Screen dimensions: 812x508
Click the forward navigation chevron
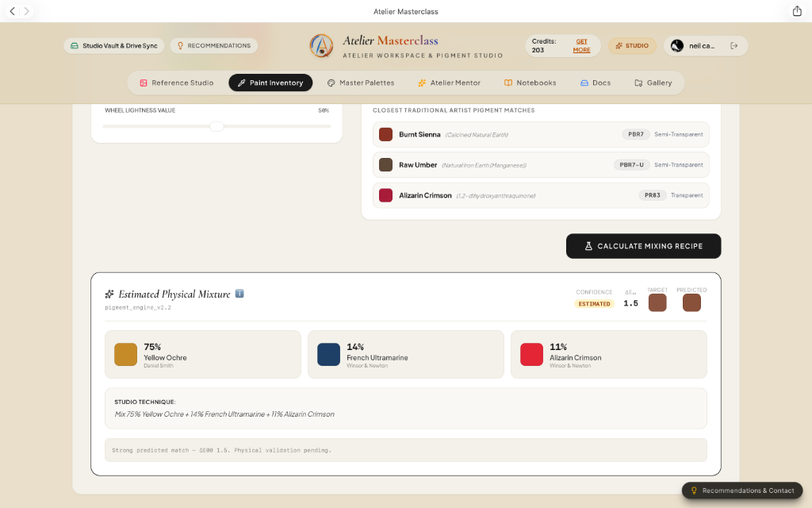tap(26, 11)
